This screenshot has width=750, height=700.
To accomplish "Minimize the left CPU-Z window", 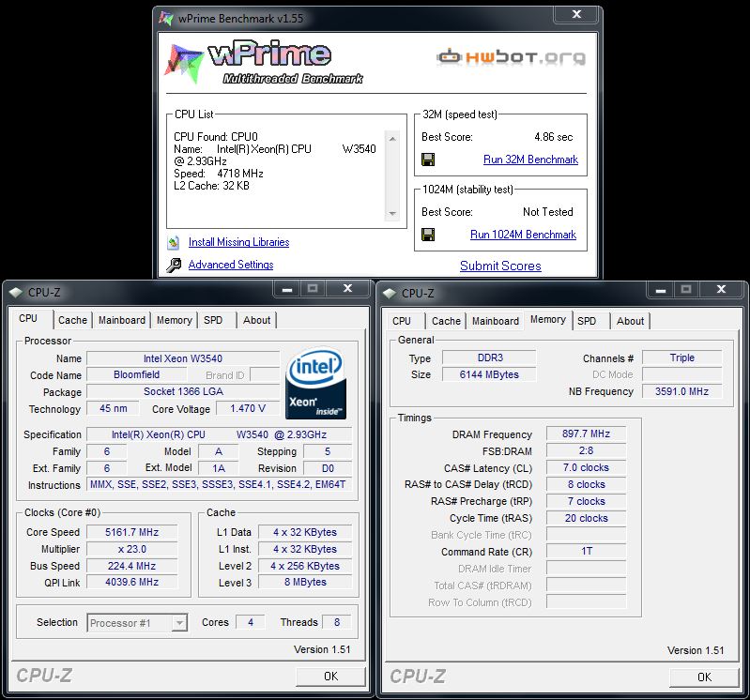I will 287,289.
